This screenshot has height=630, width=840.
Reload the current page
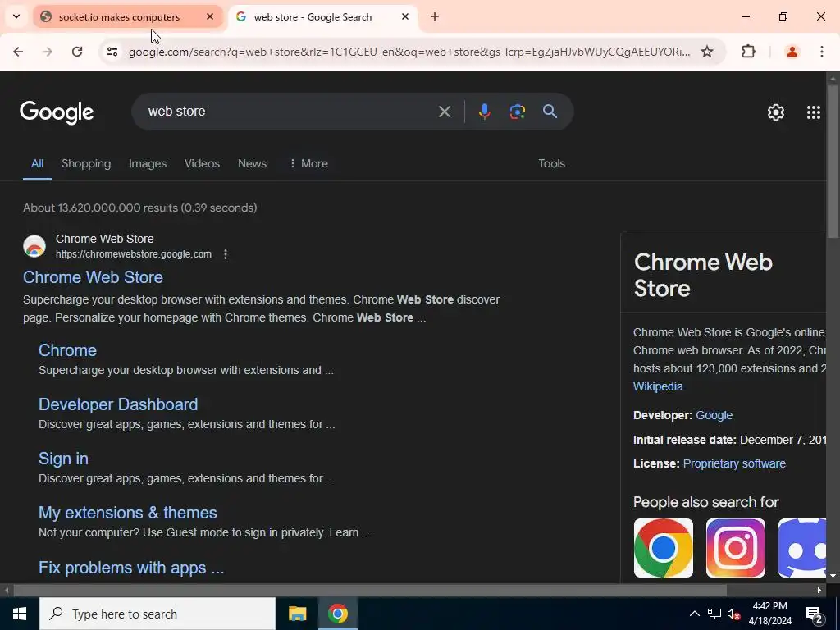pyautogui.click(x=77, y=52)
